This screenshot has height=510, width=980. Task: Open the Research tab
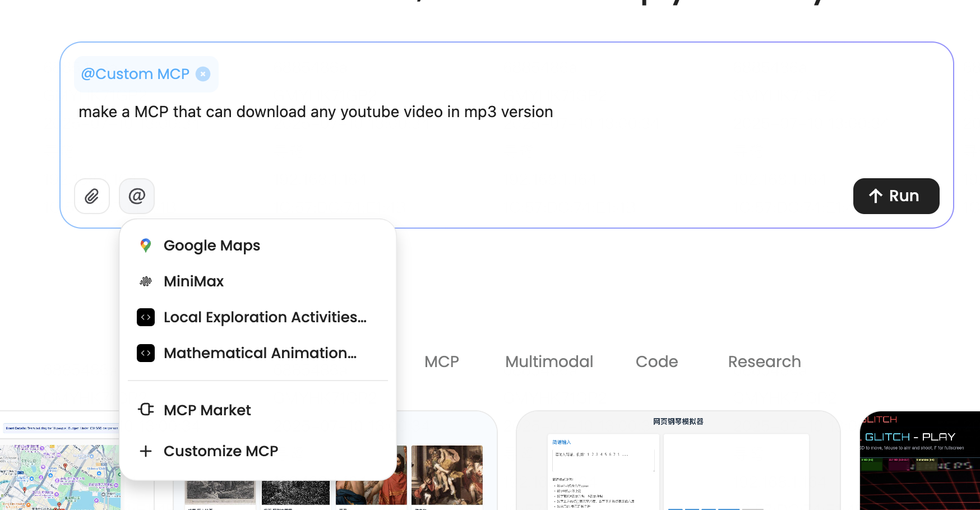pyautogui.click(x=764, y=361)
